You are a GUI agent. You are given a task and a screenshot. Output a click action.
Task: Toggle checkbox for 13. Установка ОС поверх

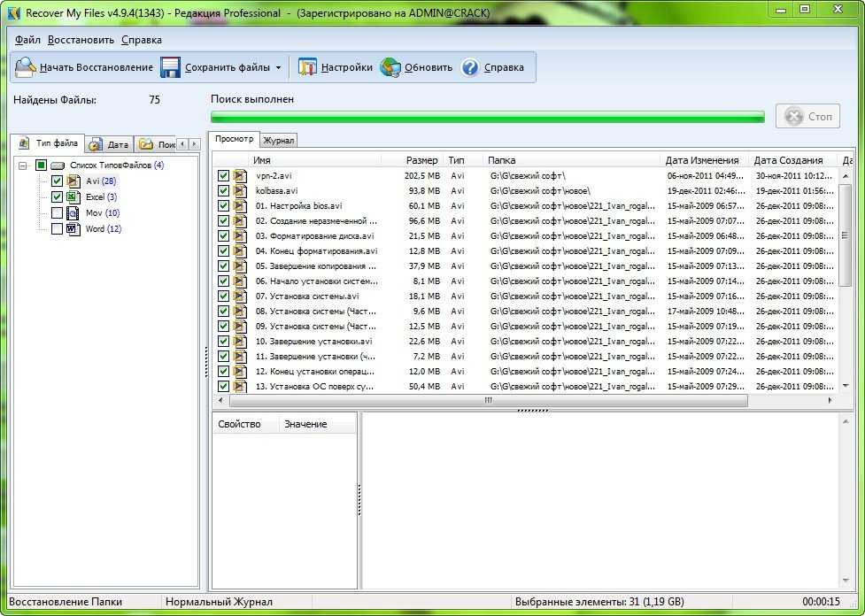(x=223, y=387)
